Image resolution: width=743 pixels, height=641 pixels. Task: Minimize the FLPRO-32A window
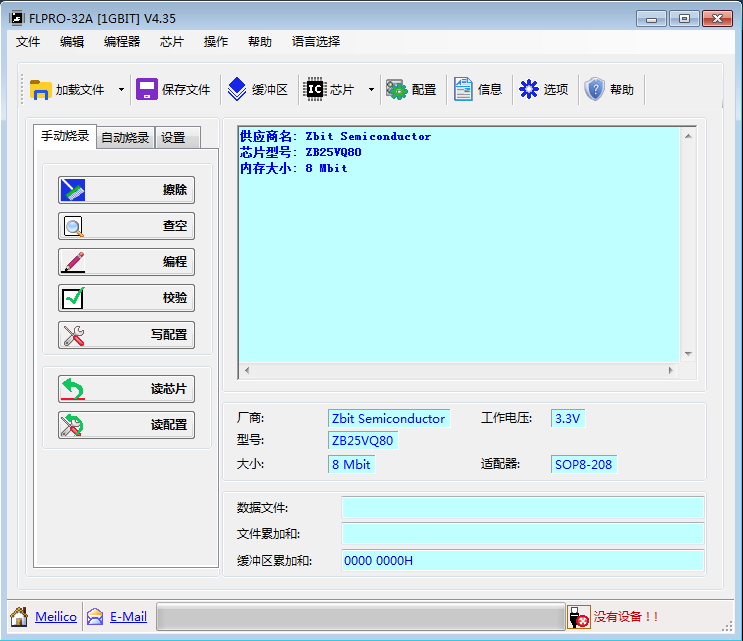point(651,19)
